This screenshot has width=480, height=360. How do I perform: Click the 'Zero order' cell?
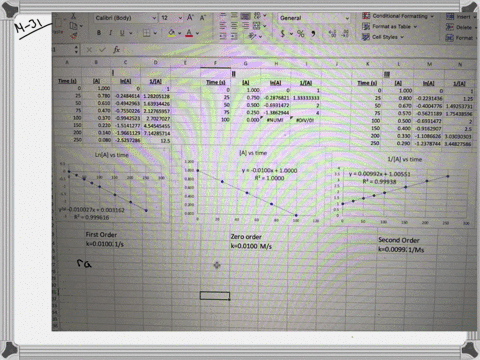coord(246,237)
